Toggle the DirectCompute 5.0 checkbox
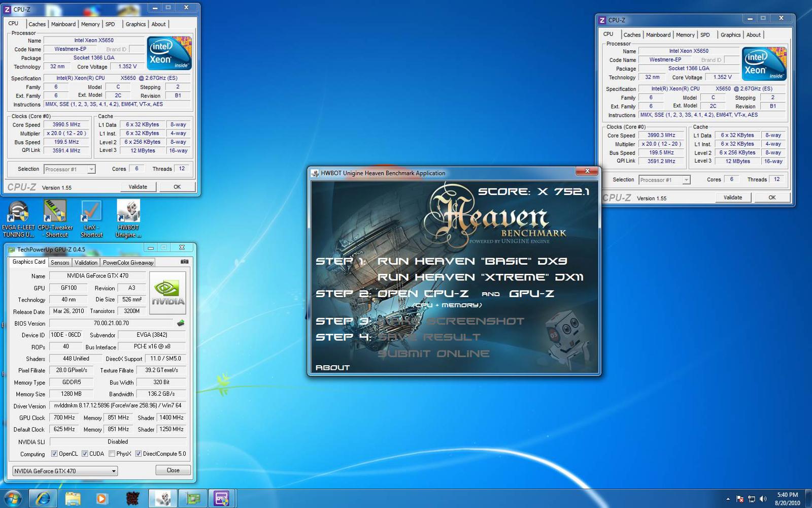The image size is (812, 508). pos(138,454)
